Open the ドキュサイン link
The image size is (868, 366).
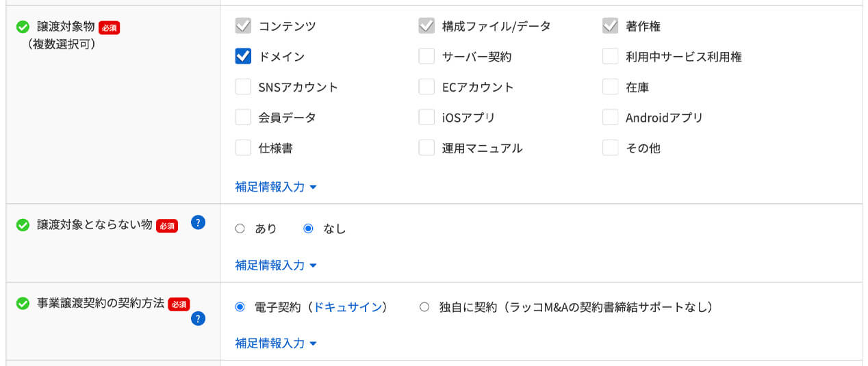coord(347,308)
